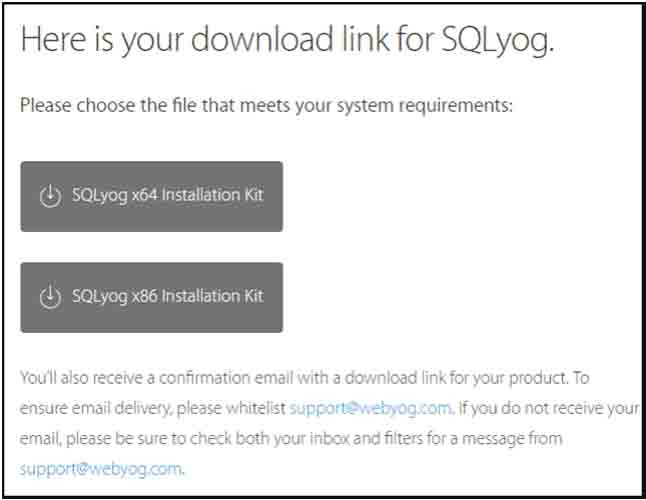Click 'If you do not receive your' text
This screenshot has height=500, width=646.
(548, 409)
